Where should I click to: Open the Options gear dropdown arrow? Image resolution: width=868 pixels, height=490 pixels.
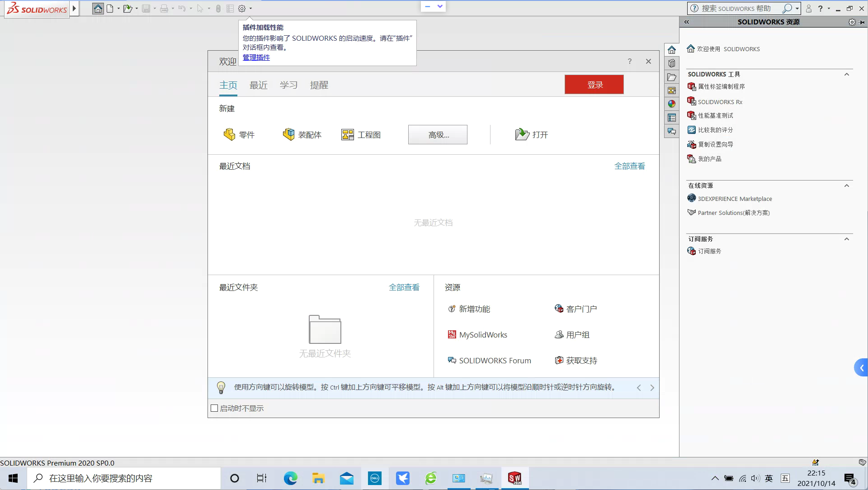pos(250,9)
